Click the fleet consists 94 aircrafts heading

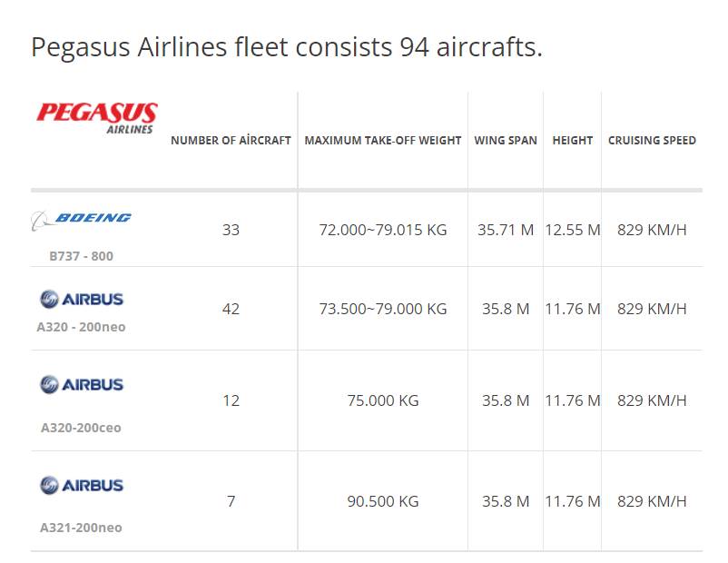(x=287, y=47)
